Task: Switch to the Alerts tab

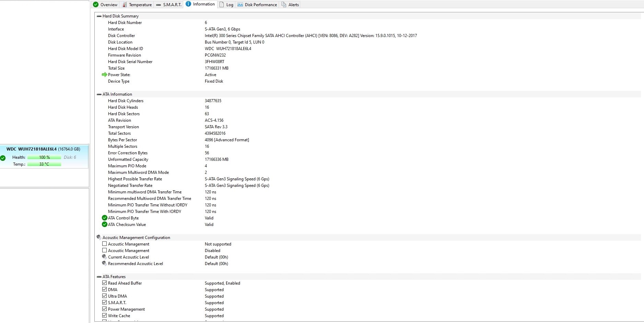Action: [x=290, y=4]
